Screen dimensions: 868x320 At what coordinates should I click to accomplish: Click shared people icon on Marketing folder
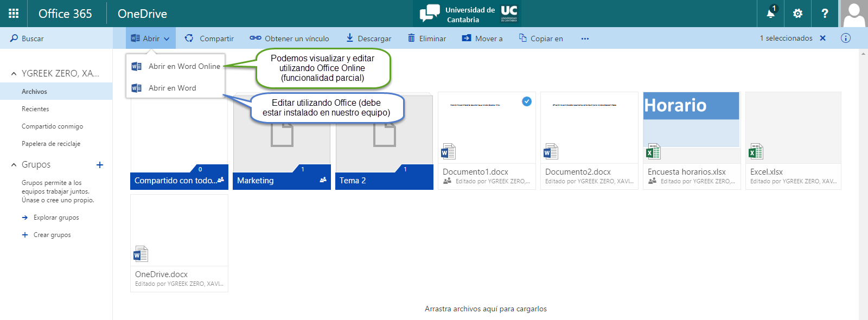coord(323,180)
